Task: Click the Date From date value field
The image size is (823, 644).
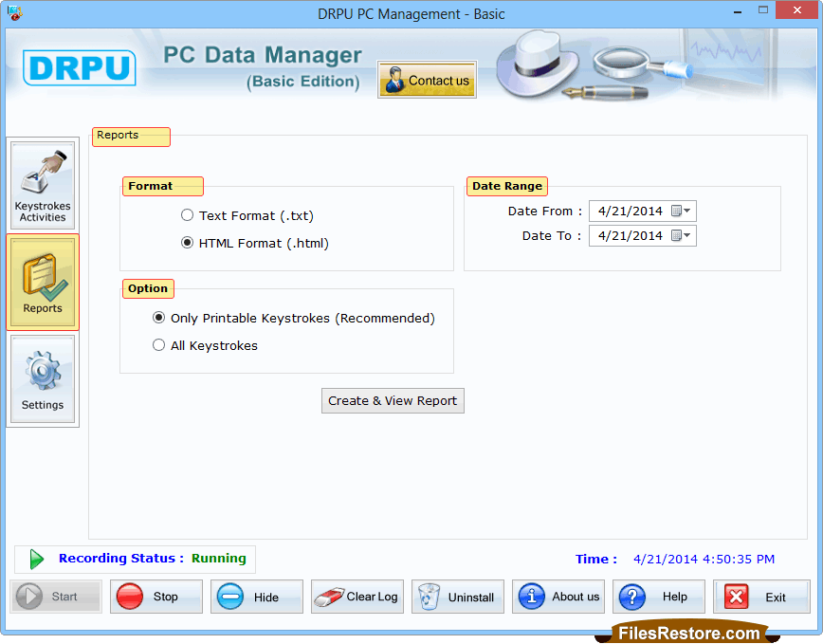Action: point(631,211)
